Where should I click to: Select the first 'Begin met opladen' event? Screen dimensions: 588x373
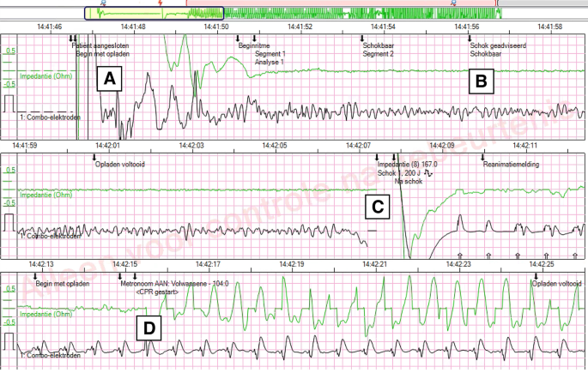(x=103, y=54)
